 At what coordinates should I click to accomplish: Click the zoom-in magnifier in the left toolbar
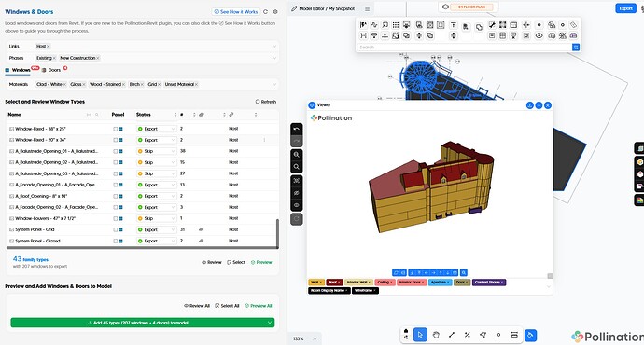[x=297, y=155]
